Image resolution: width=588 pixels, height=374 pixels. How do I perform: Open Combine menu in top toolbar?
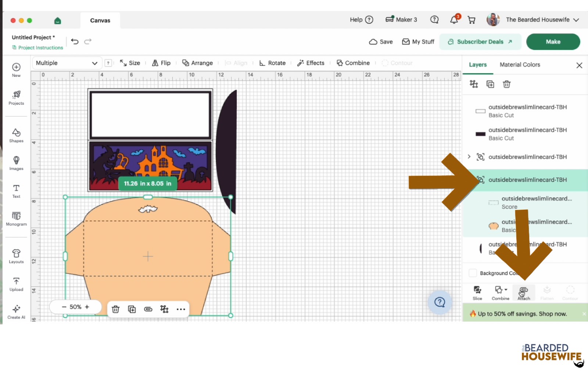353,63
